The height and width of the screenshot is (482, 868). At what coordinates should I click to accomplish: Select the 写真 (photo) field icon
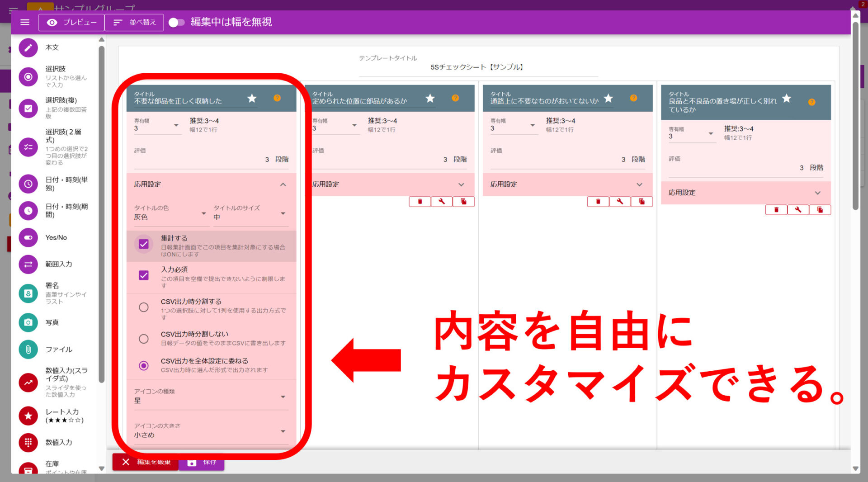[x=28, y=322]
